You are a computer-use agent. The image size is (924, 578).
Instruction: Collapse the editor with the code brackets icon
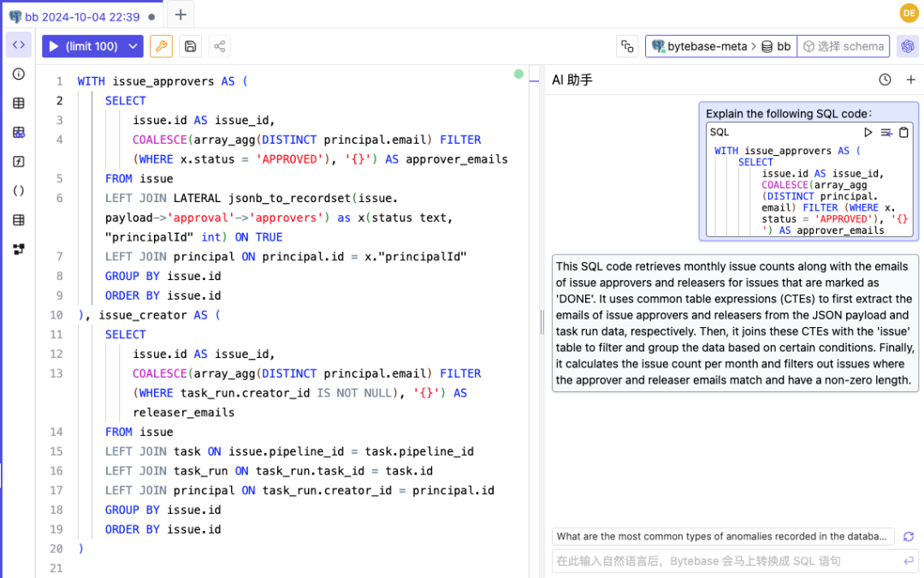18,45
